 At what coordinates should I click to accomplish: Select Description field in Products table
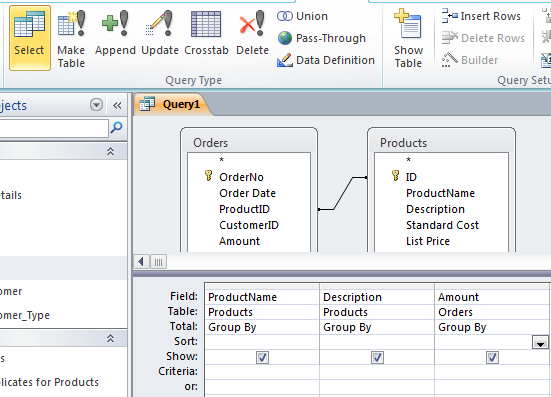click(435, 209)
